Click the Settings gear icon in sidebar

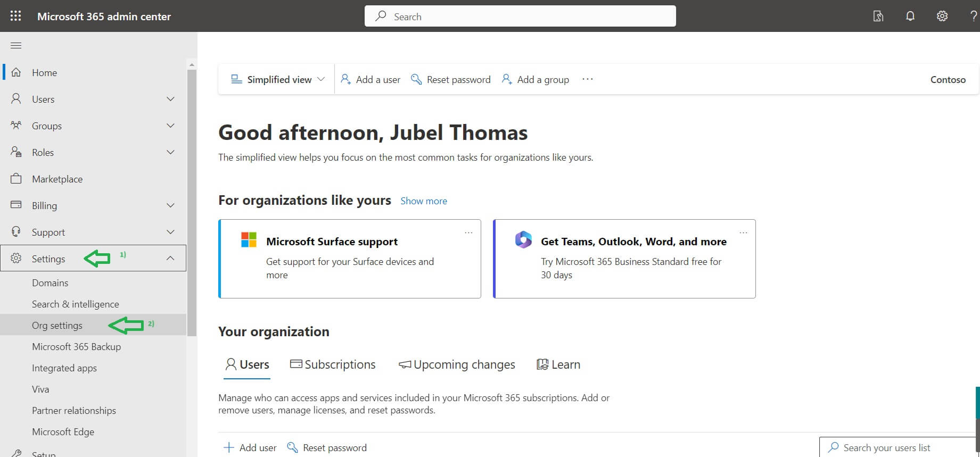tap(16, 259)
